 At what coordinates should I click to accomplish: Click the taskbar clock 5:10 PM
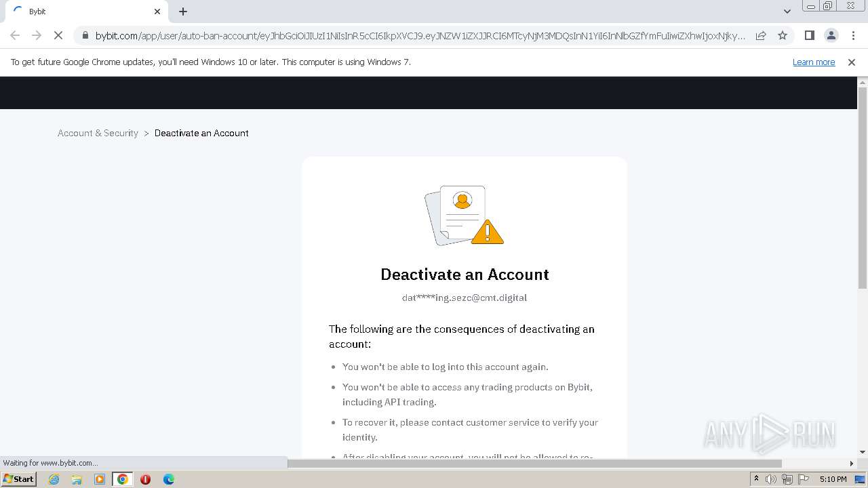point(833,479)
